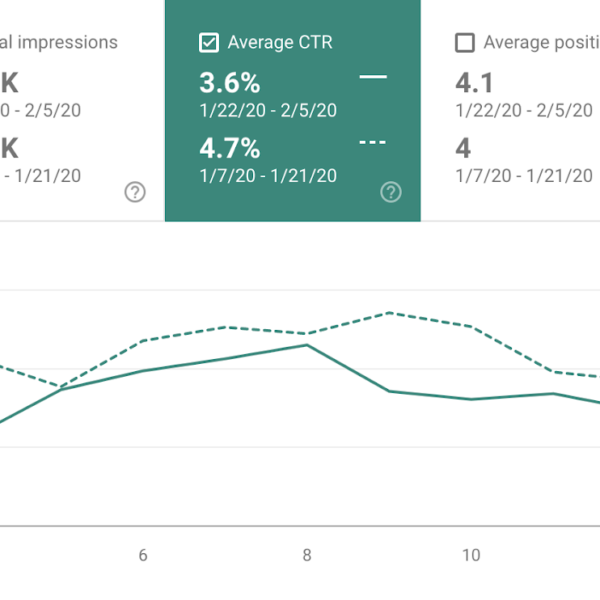The width and height of the screenshot is (600, 600).
Task: Select the Total impressions metric label
Action: coord(60,42)
